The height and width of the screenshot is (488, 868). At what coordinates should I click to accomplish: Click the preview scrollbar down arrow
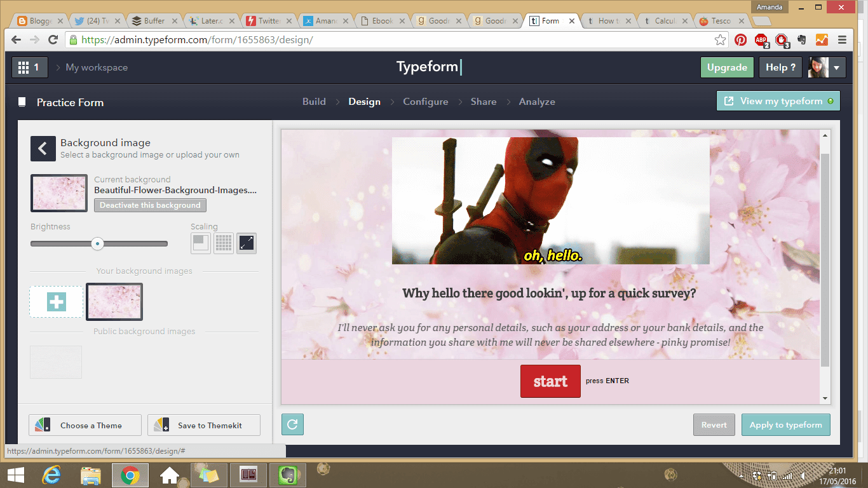click(825, 398)
